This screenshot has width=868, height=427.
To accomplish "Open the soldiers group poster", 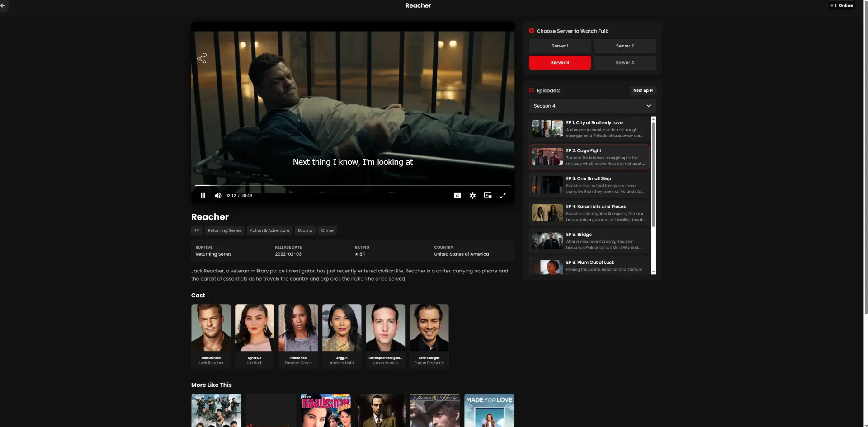I will [x=216, y=410].
